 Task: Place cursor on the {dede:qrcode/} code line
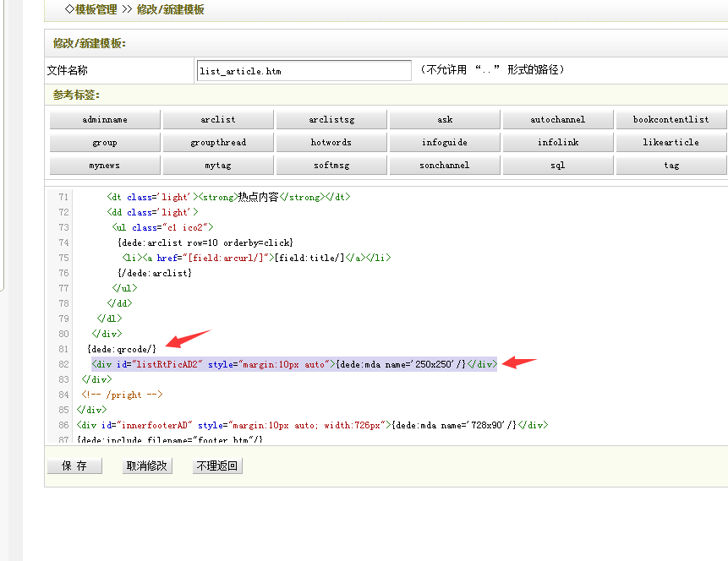tap(122, 349)
